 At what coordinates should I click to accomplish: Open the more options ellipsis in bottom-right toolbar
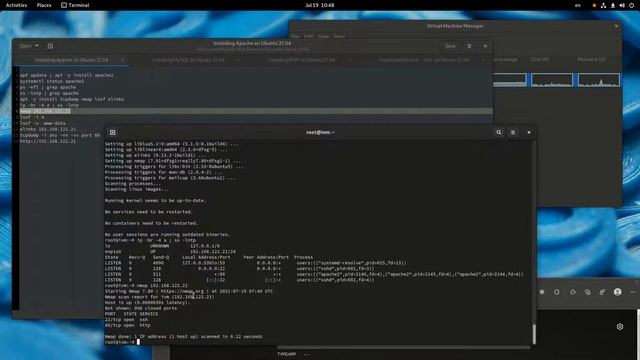click(x=633, y=292)
